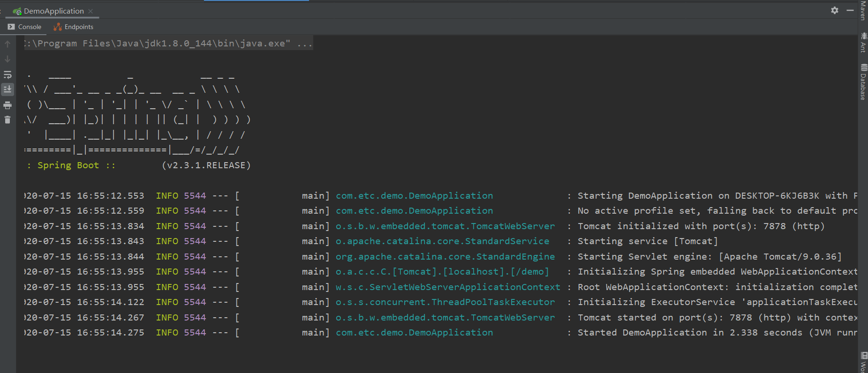The width and height of the screenshot is (868, 373).
Task: Toggle Scroll to End in console toolbar
Action: [8, 89]
